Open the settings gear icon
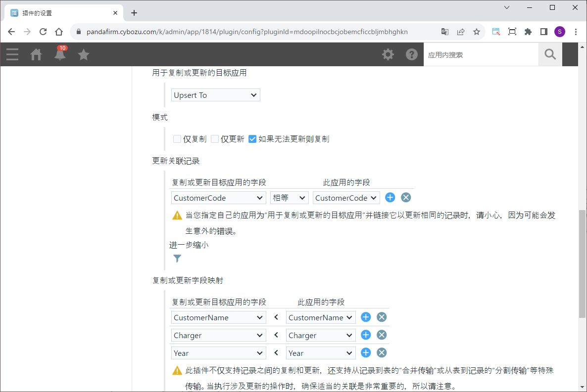 point(388,54)
